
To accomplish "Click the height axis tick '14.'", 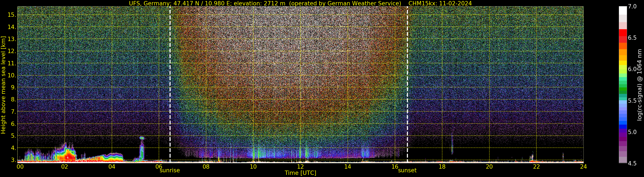I will [12, 27].
